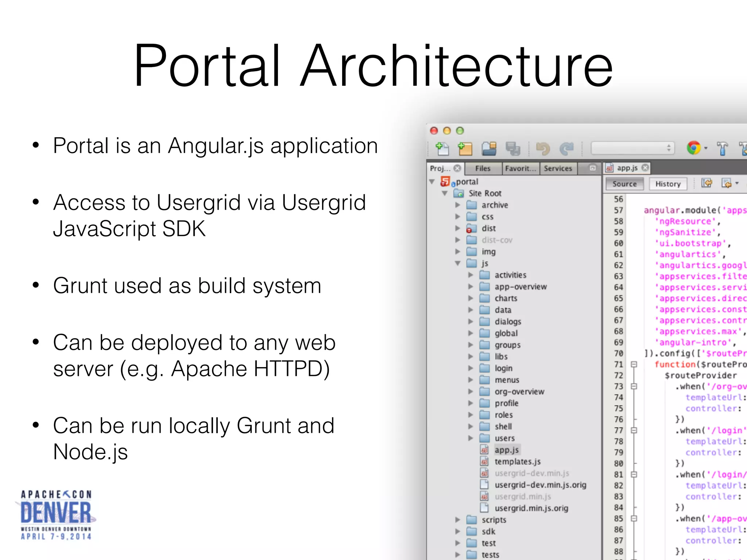Click the History view button
This screenshot has width=747, height=560.
click(x=668, y=184)
